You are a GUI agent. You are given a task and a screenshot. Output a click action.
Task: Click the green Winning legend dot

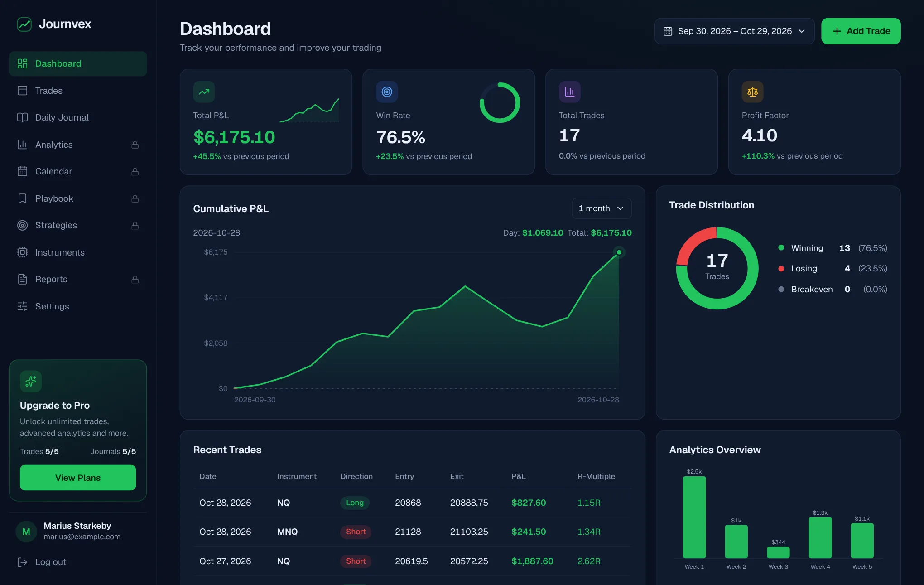pos(781,248)
